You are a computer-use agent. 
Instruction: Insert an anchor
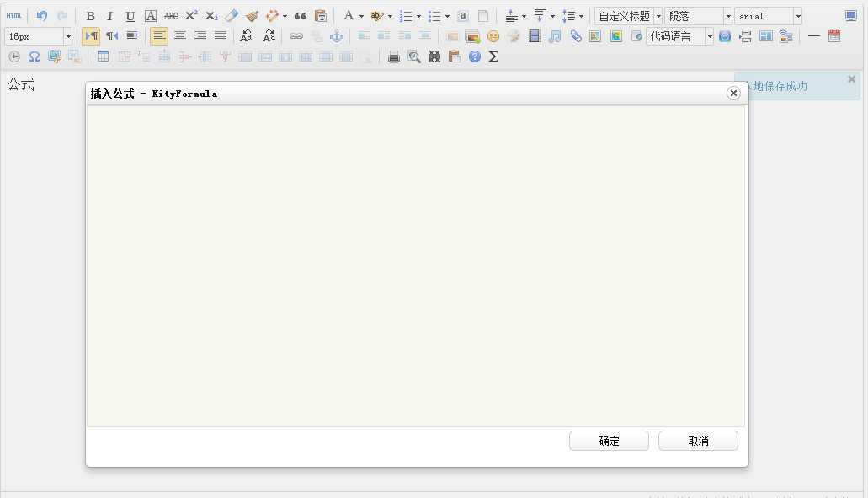coord(337,36)
